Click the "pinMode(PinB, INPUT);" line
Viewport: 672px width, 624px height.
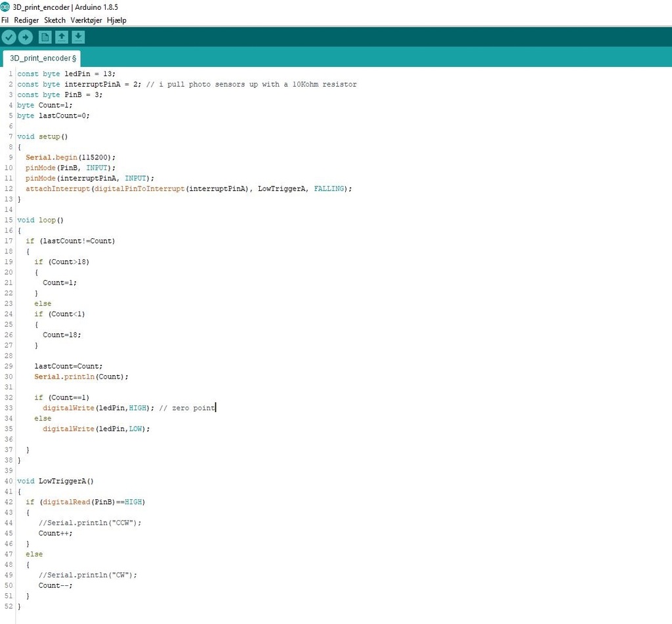click(x=71, y=168)
